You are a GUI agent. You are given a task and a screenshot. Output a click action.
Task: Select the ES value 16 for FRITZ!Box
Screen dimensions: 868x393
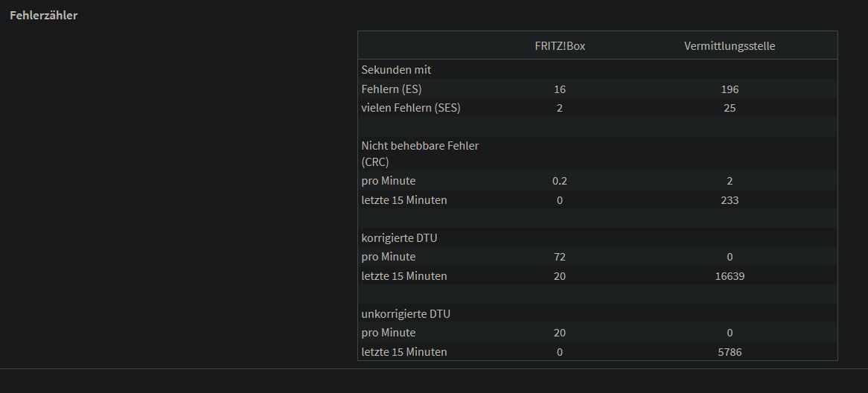click(x=560, y=89)
